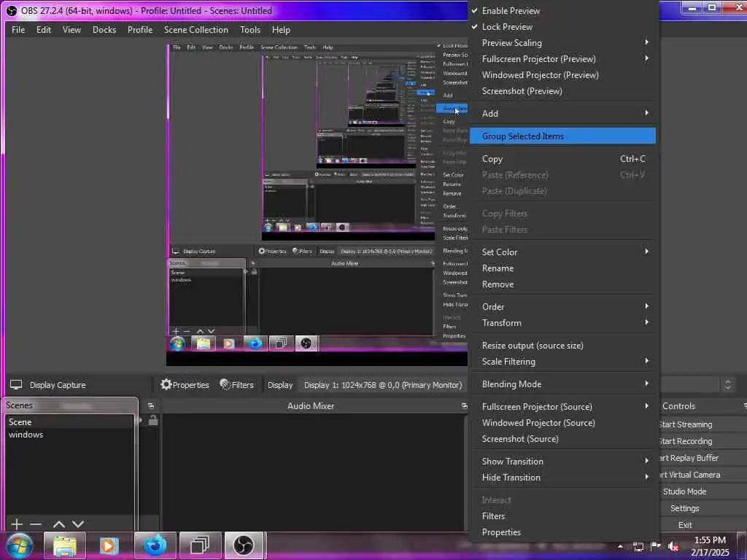Move scene down with arrow icon
The width and height of the screenshot is (747, 560).
coord(78,524)
